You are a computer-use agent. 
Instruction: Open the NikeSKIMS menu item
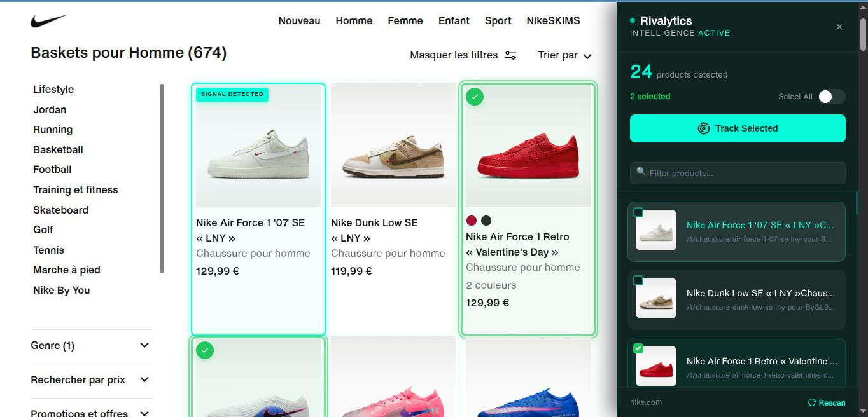click(x=552, y=20)
